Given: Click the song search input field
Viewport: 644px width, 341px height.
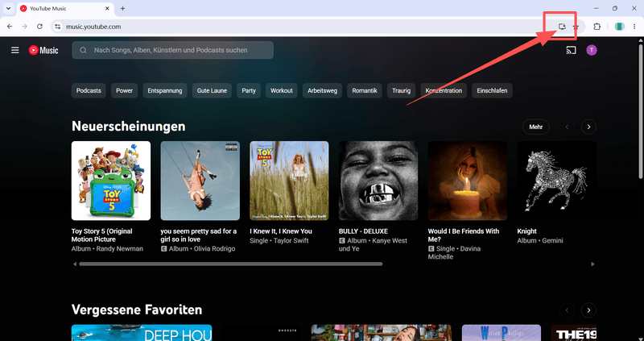Looking at the screenshot, I should point(172,50).
